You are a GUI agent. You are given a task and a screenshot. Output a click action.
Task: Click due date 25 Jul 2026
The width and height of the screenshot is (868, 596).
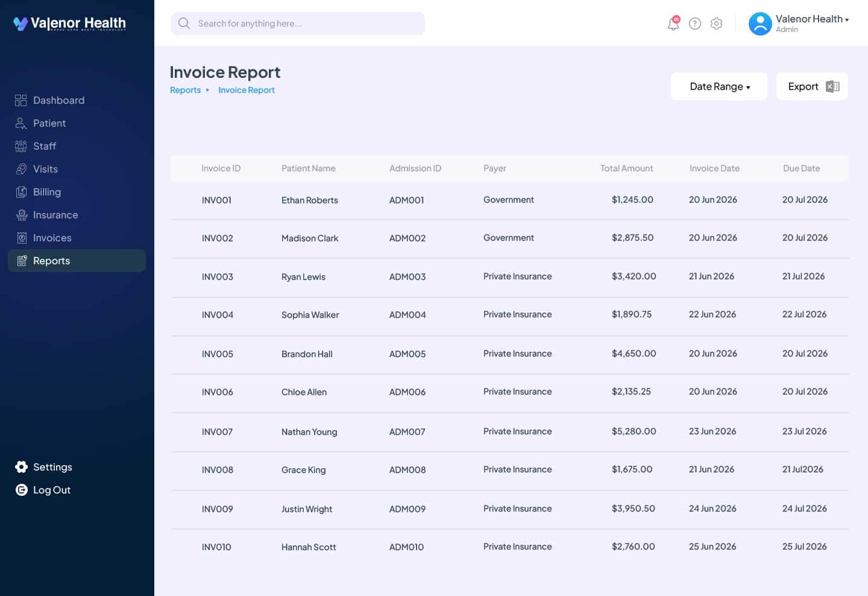point(805,547)
